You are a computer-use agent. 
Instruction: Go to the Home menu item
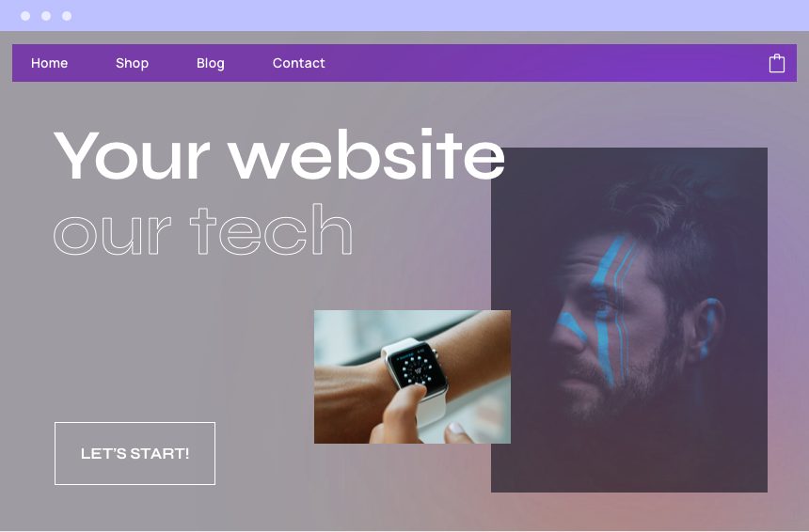tap(49, 63)
